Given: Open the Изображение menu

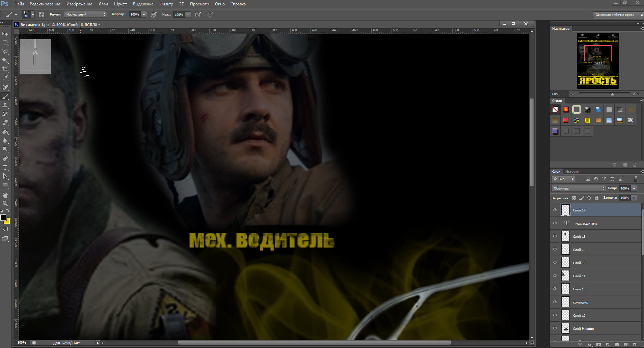Looking at the screenshot, I should 79,4.
